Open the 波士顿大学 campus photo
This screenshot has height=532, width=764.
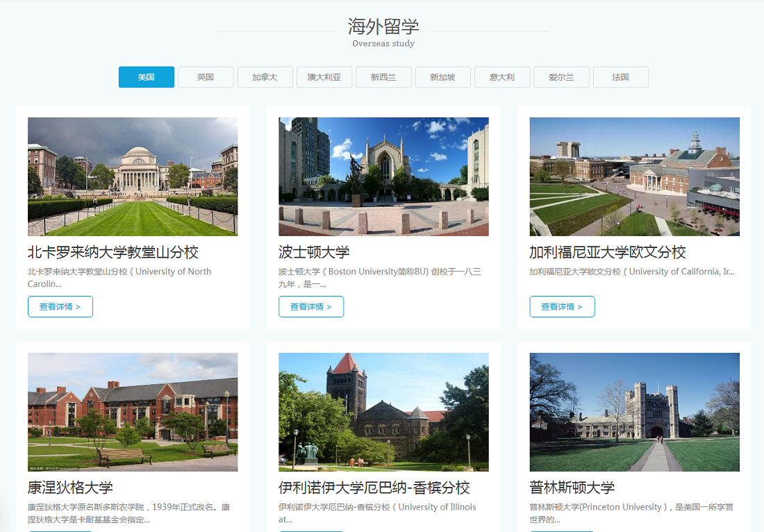[x=383, y=176]
